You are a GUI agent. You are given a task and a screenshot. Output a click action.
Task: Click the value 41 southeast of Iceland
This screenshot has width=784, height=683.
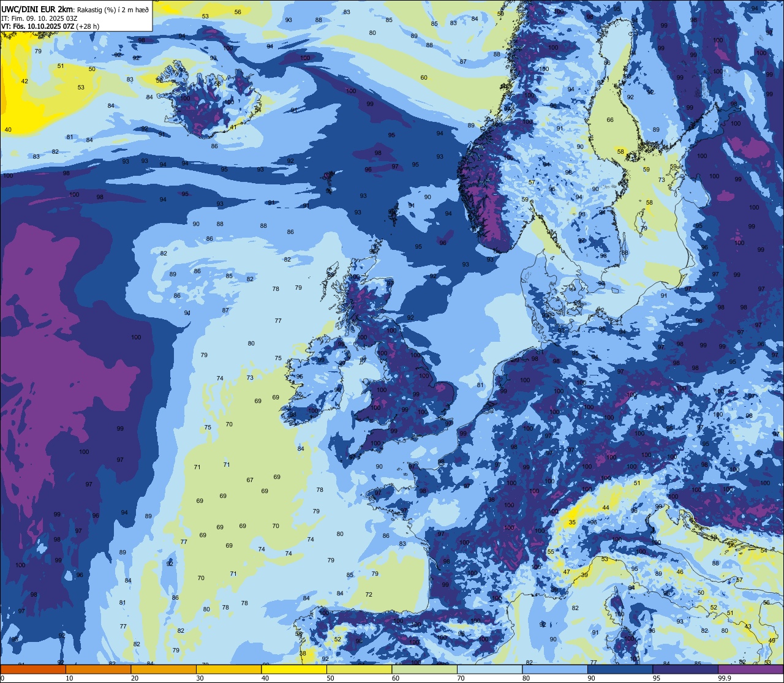(233, 127)
